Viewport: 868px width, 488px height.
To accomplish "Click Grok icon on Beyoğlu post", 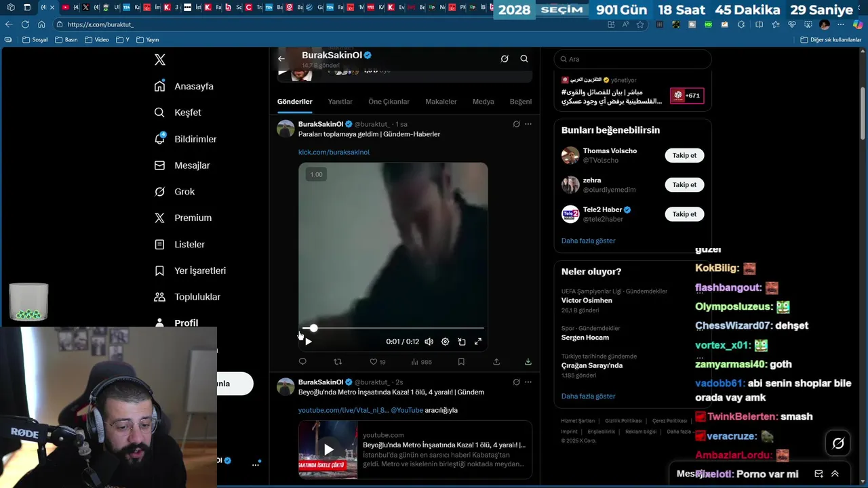I will click(x=516, y=382).
